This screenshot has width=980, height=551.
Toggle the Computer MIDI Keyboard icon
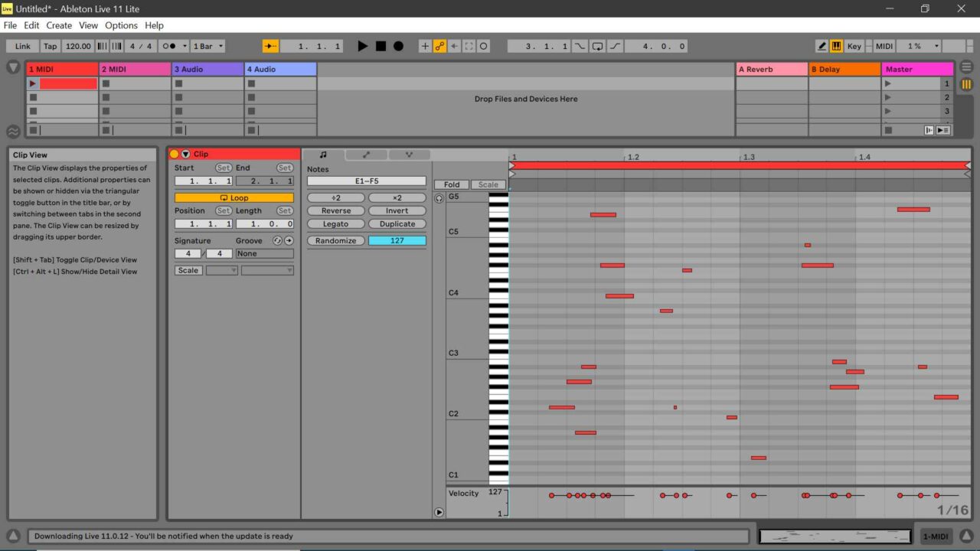(x=835, y=45)
